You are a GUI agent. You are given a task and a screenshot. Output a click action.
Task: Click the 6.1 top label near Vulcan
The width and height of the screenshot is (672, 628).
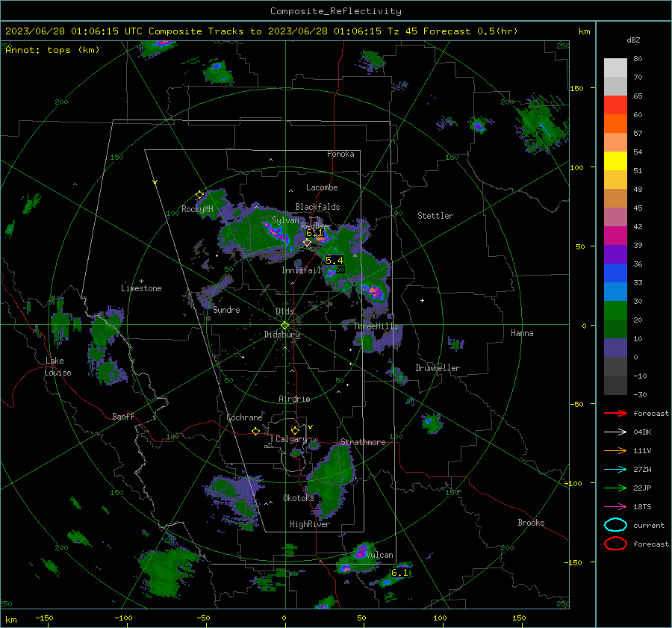[400, 573]
